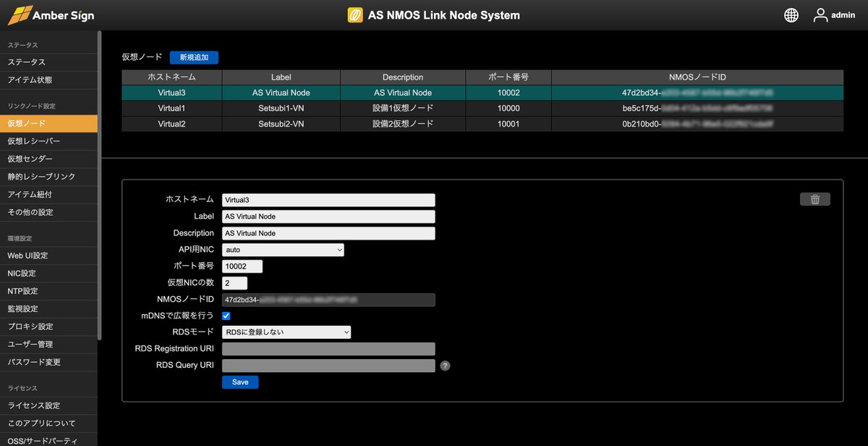Click NMOS node ID starting be5c175d
Image resolution: width=868 pixels, height=446 pixels.
[697, 108]
